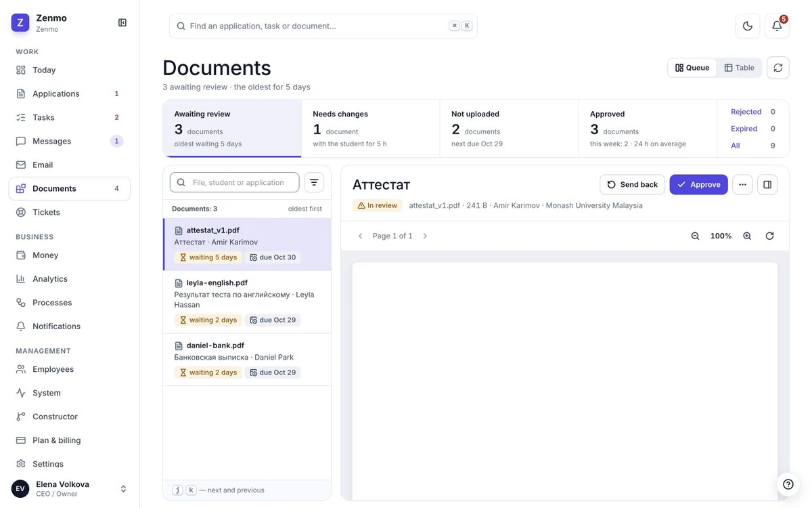Open the Analytics page icon
Viewport: 812px width, 508px height.
(21, 279)
